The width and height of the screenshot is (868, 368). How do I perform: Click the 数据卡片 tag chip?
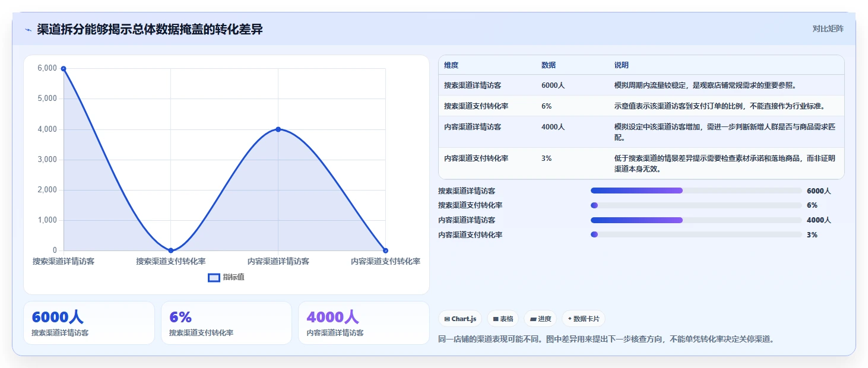584,319
